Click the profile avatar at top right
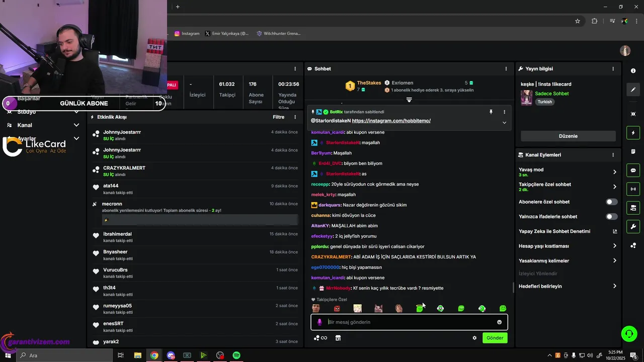Screen dimensions: 644x362 tap(625, 51)
